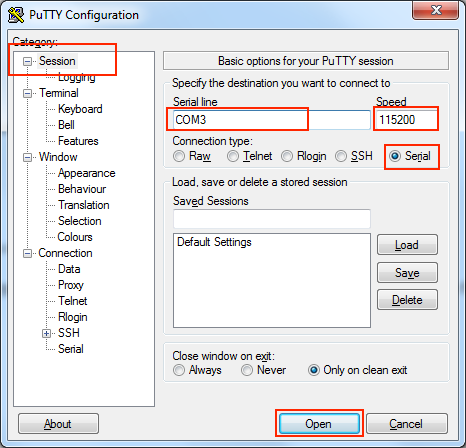Open the Logging category
The height and width of the screenshot is (448, 466).
[77, 77]
